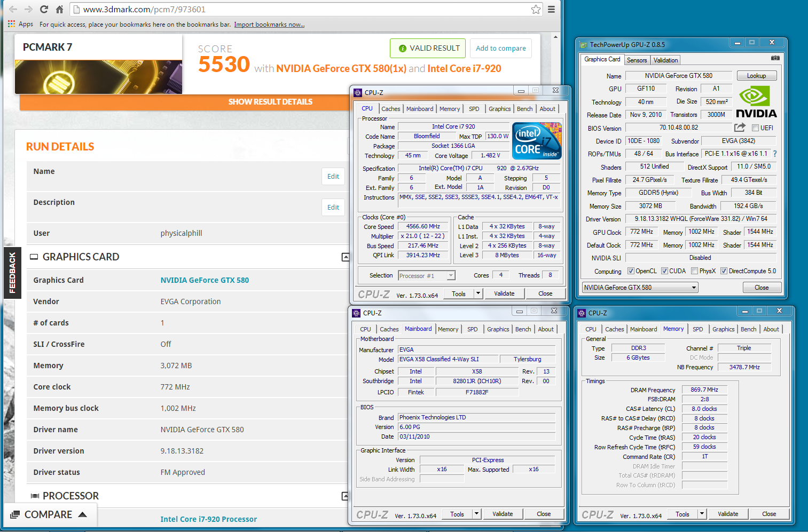Reload the 3dmark page

click(x=44, y=9)
